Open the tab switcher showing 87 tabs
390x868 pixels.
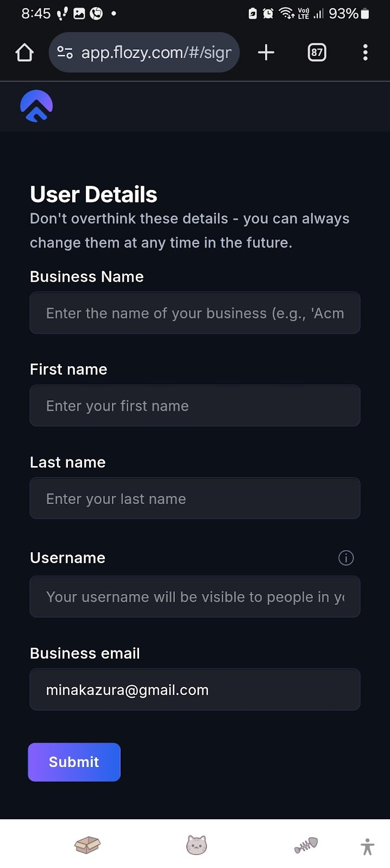tap(317, 53)
